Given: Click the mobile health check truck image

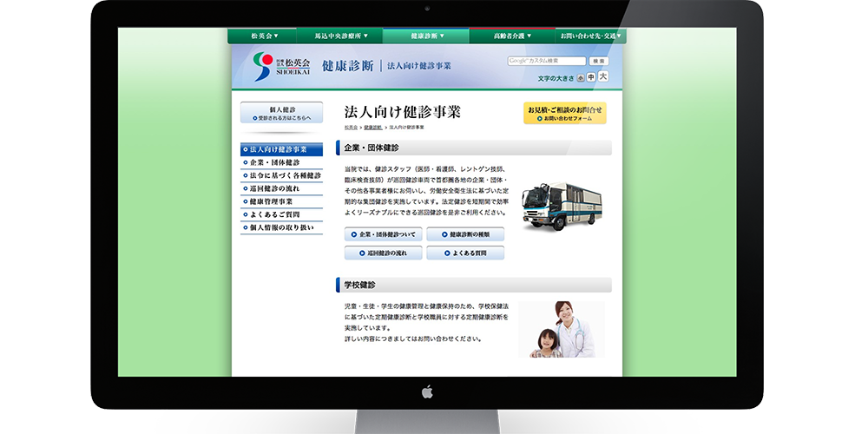Looking at the screenshot, I should tap(562, 206).
